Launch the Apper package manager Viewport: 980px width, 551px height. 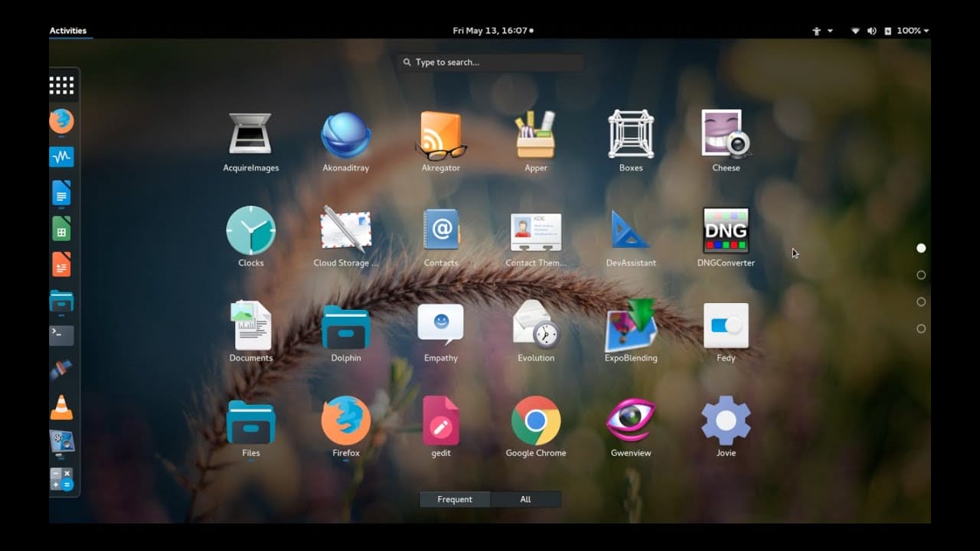pos(536,135)
